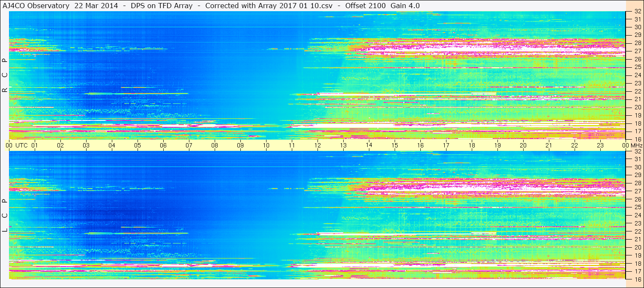Click the 32 MHz tick of upper spectrogram

(x=637, y=11)
